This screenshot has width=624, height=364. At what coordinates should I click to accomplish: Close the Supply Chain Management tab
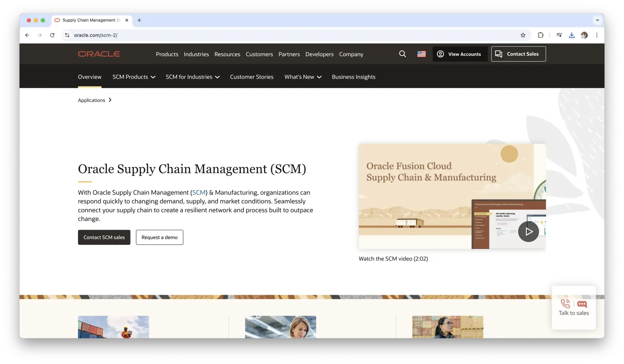[126, 20]
